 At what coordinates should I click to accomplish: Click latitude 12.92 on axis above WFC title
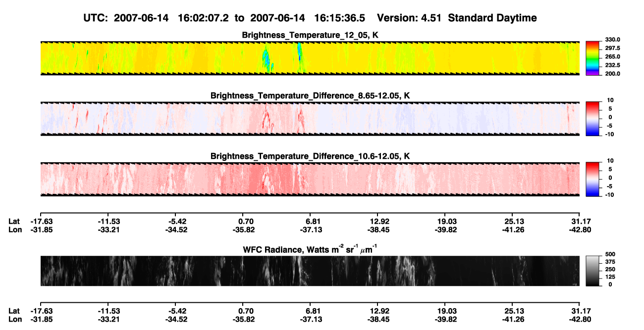(x=377, y=221)
